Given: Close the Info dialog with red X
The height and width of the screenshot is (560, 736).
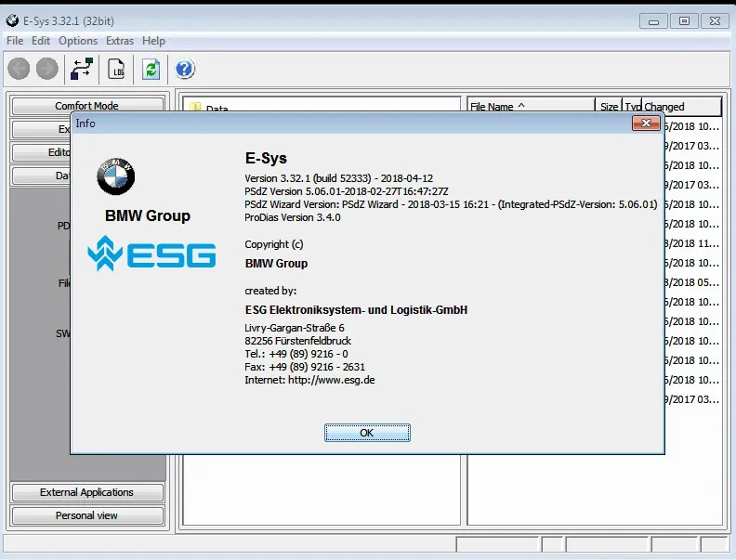Looking at the screenshot, I should coord(646,123).
